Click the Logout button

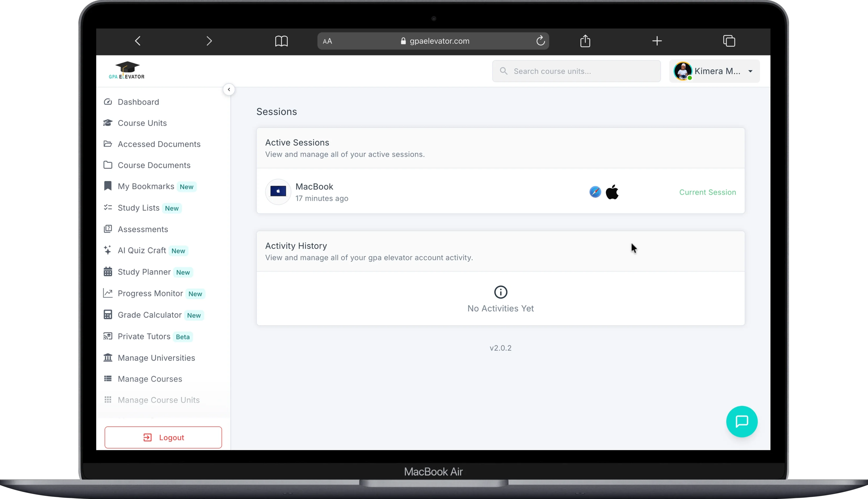(163, 437)
